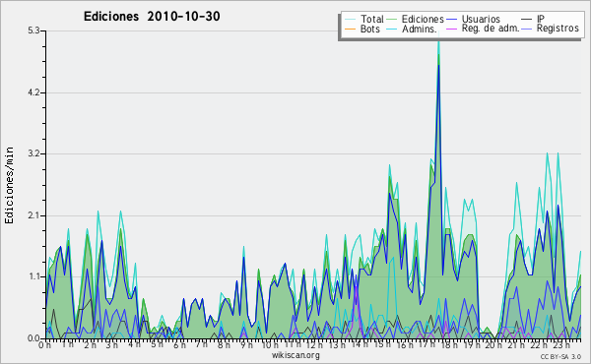Select the 'Usuarios' legend label

tap(481, 19)
